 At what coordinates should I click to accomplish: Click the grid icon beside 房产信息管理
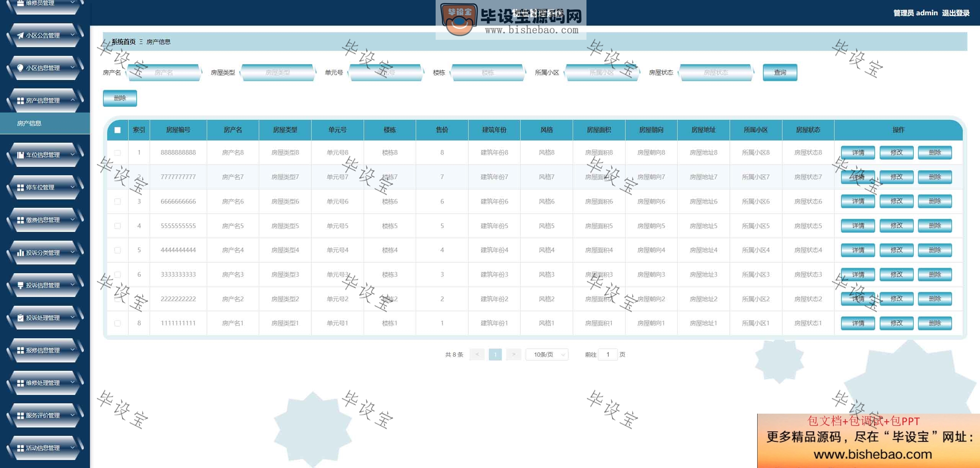click(x=20, y=101)
